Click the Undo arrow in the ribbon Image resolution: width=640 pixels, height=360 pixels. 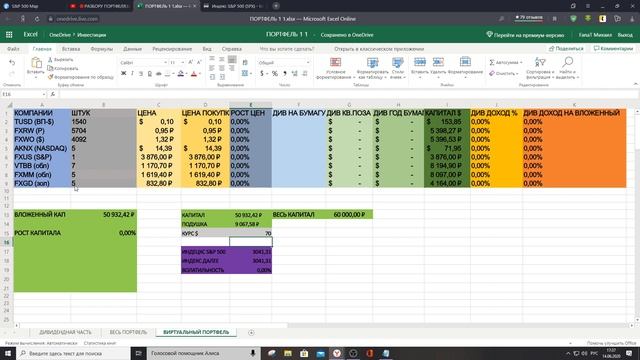click(x=12, y=62)
